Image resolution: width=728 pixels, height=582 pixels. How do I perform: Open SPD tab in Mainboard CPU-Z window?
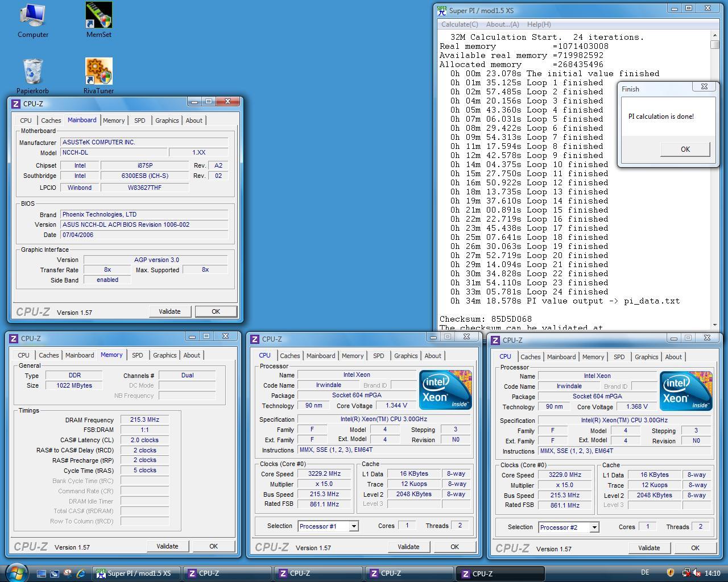[139, 120]
